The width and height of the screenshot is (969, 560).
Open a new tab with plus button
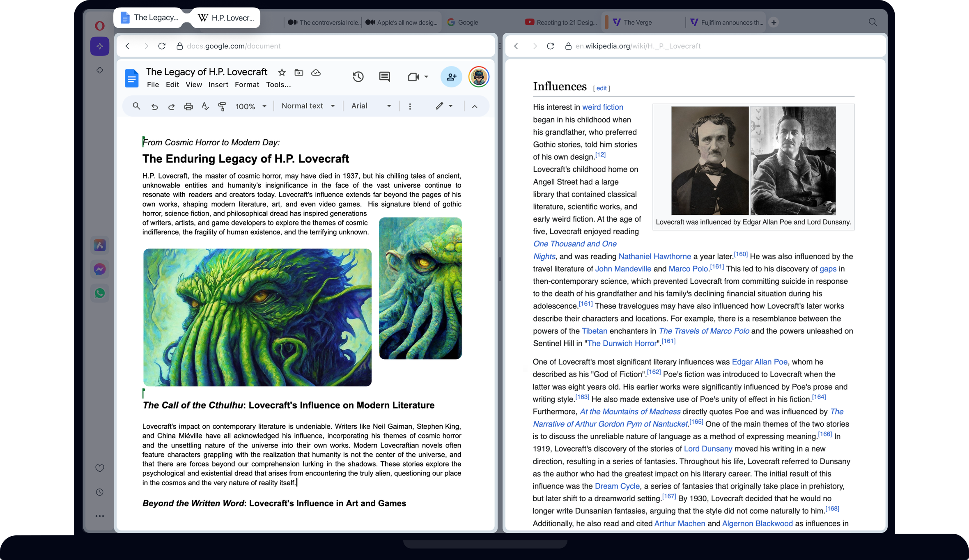point(774,22)
